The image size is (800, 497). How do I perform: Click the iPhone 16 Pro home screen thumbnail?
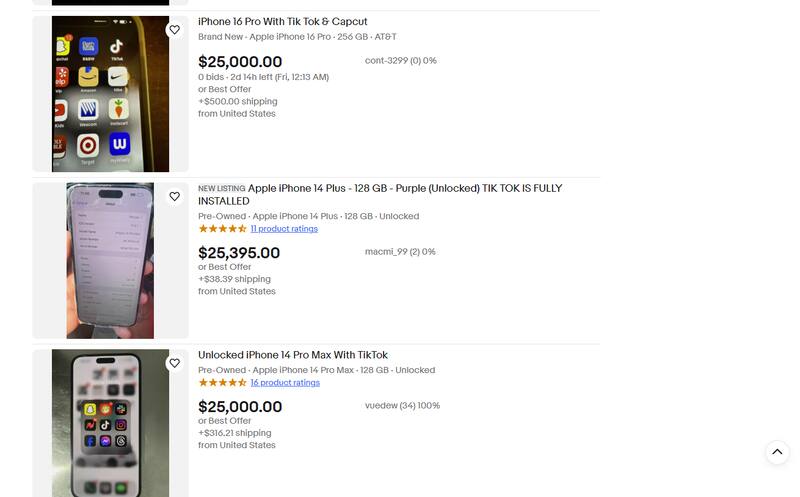[110, 94]
